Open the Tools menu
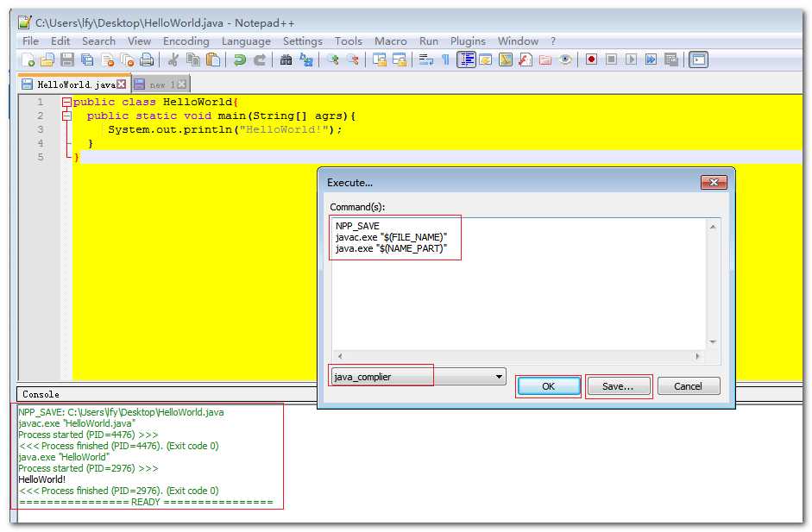This screenshot has width=812, height=532. (348, 41)
